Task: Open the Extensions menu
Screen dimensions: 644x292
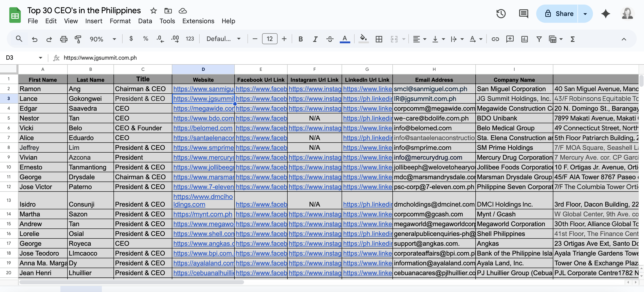Action: point(198,21)
